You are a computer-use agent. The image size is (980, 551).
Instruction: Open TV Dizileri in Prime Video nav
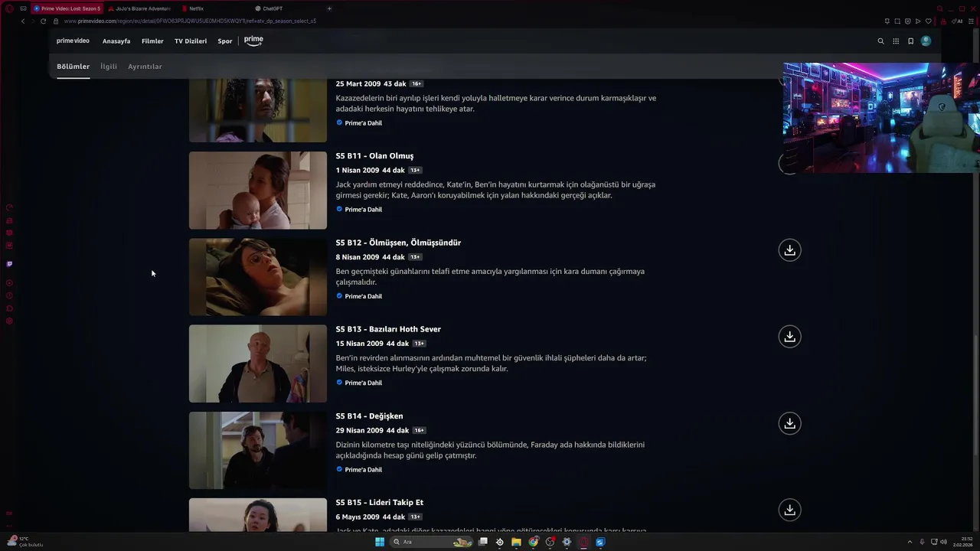(x=191, y=41)
